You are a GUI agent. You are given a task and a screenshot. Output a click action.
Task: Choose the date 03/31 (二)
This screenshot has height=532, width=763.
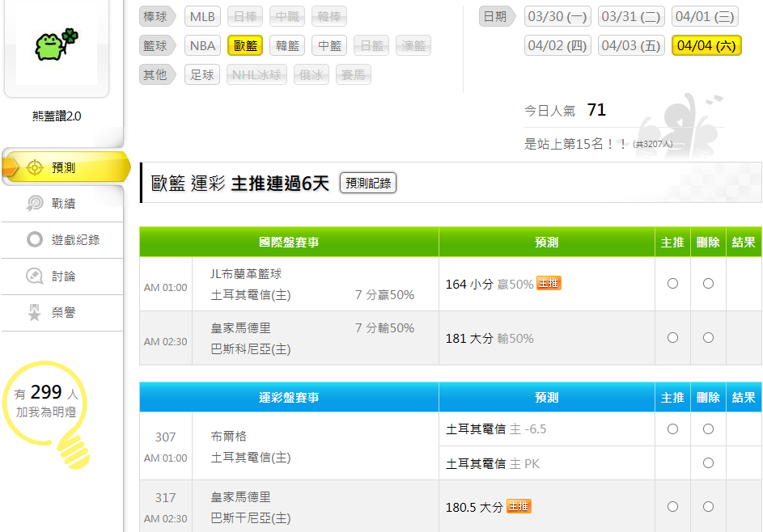(x=631, y=16)
